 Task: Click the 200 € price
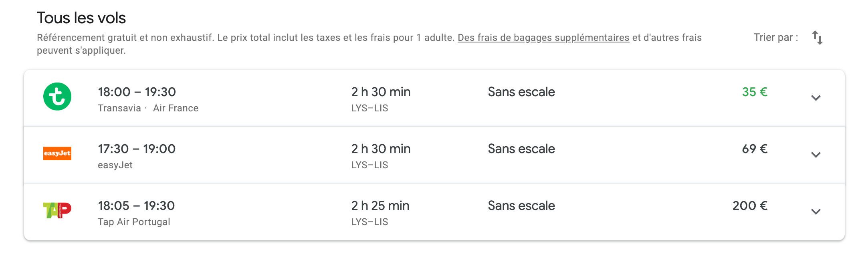tap(750, 206)
